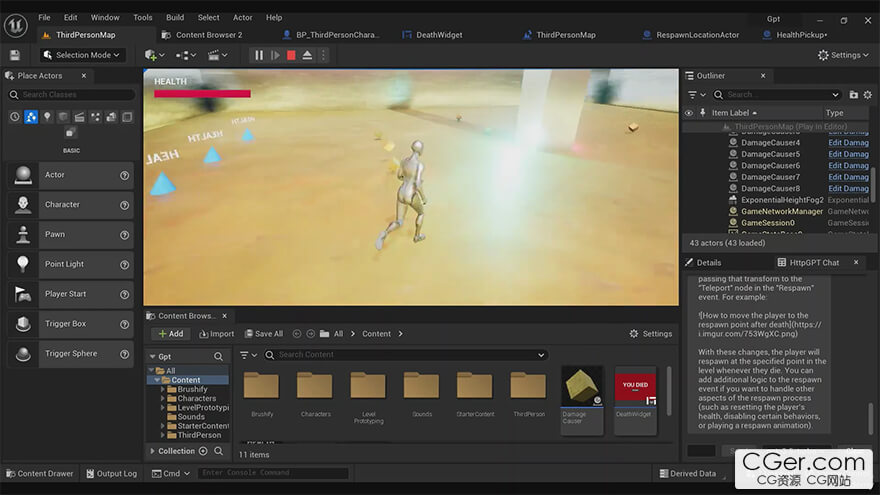Viewport: 880px width, 495px height.
Task: Open the Build menu
Action: click(175, 17)
